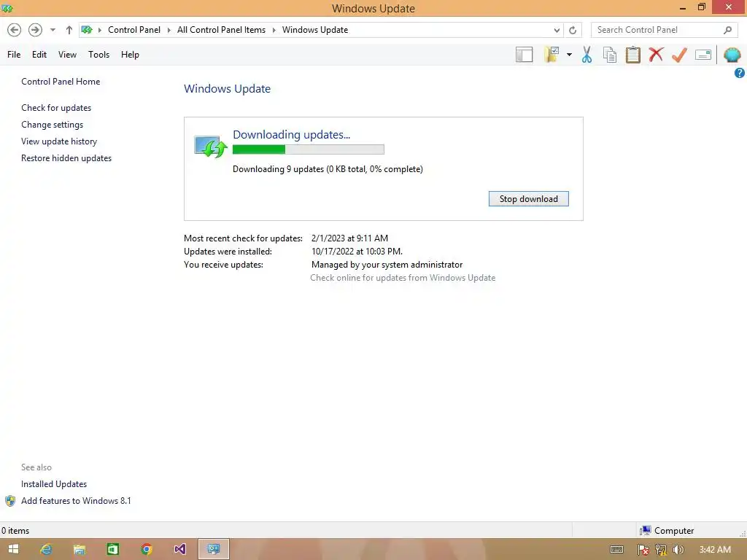Open the Help menu

(x=130, y=55)
